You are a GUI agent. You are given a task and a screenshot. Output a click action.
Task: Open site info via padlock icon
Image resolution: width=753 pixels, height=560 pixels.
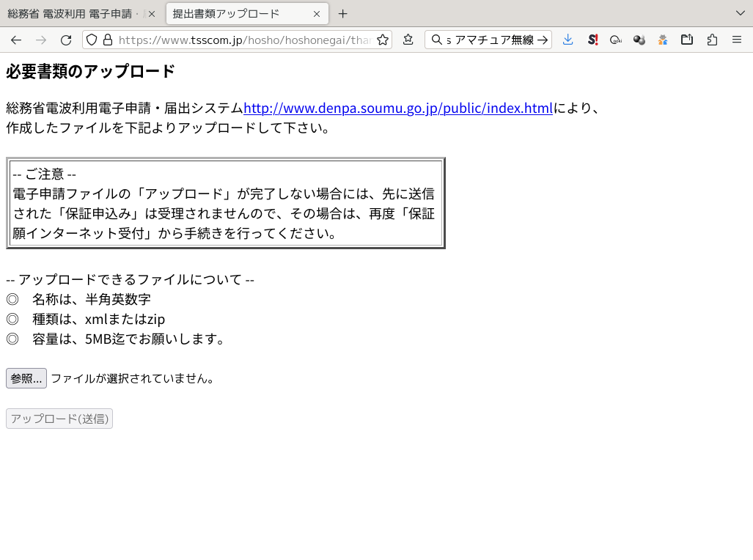pyautogui.click(x=107, y=40)
